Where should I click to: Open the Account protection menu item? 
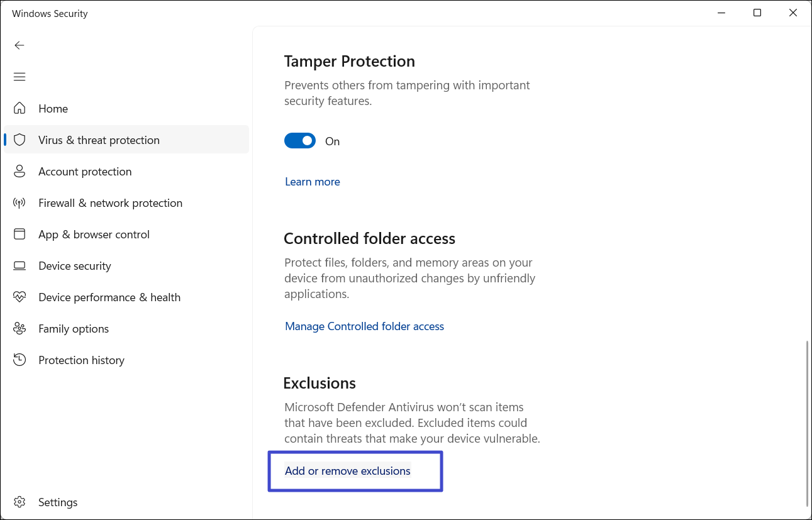[x=85, y=172]
